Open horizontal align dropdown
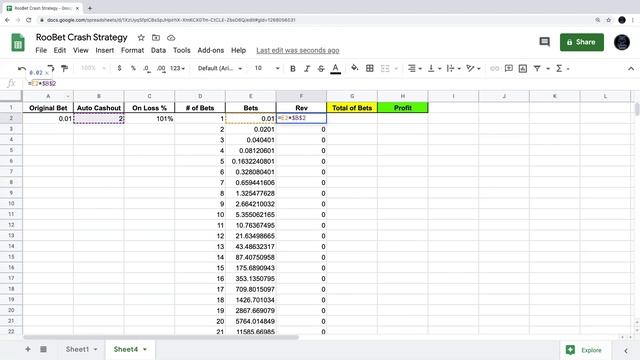Viewport: 640px width, 360px height. coord(415,69)
